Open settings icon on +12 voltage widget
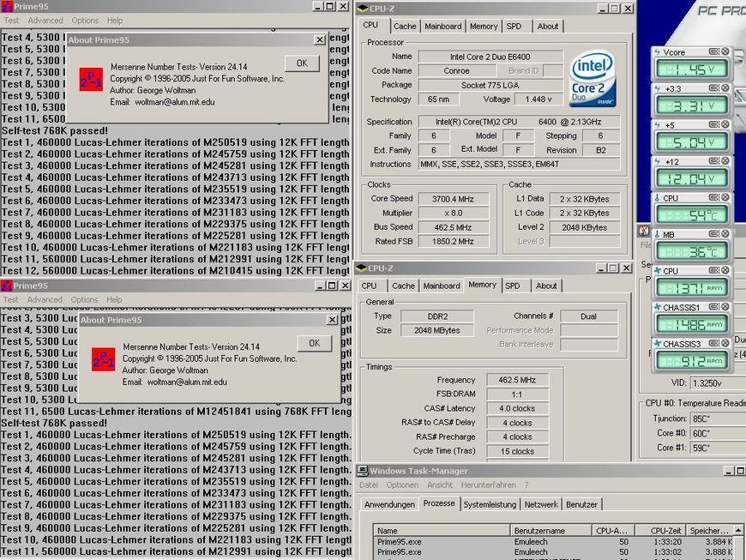The height and width of the screenshot is (560, 746). point(713,161)
